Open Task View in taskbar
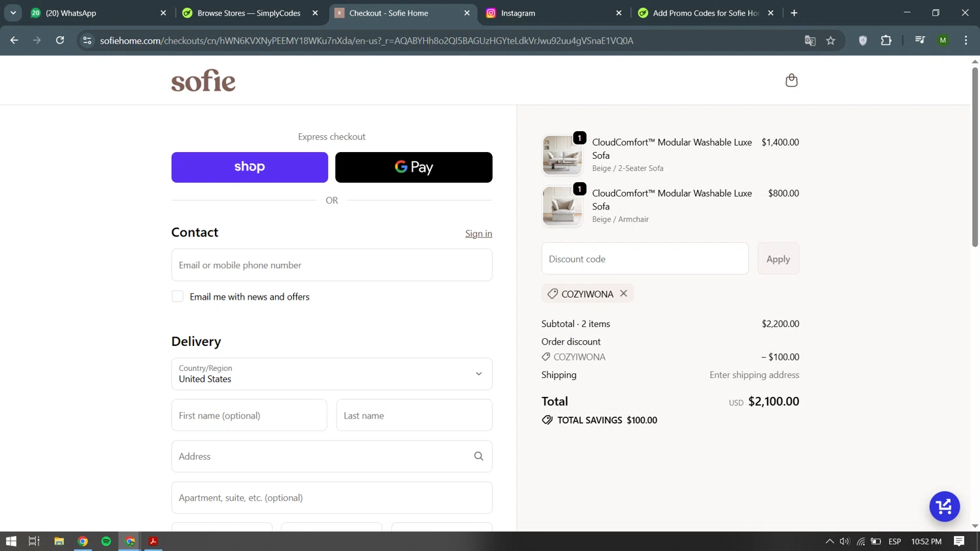This screenshot has height=551, width=980. click(x=34, y=541)
